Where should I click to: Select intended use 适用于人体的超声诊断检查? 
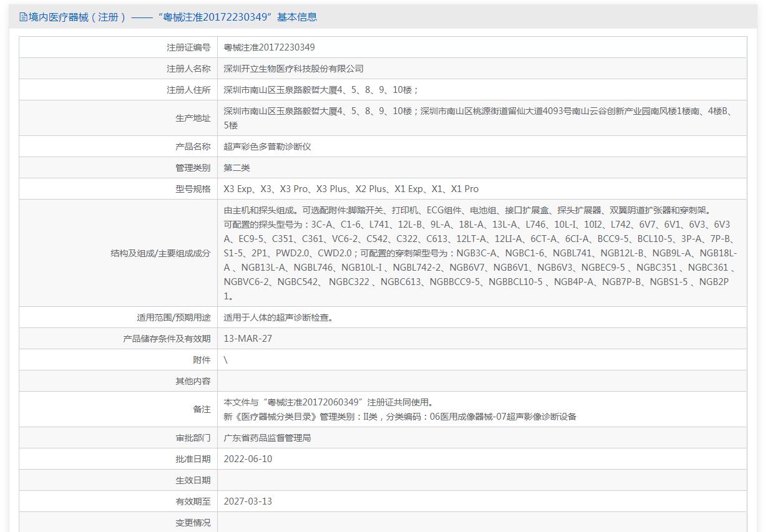[x=278, y=317]
